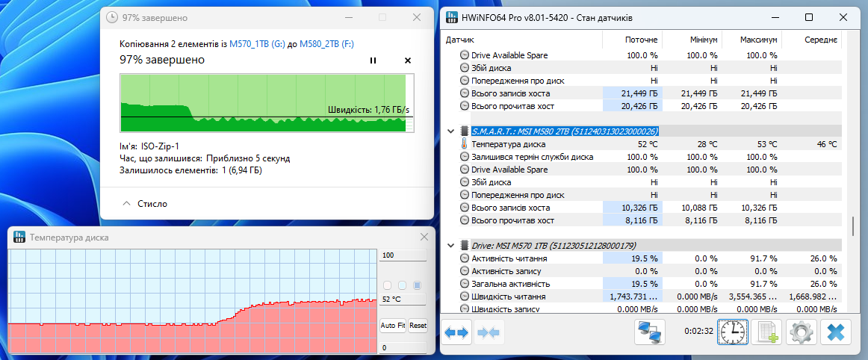
Task: Click the clock reset timer icon
Action: (x=733, y=332)
